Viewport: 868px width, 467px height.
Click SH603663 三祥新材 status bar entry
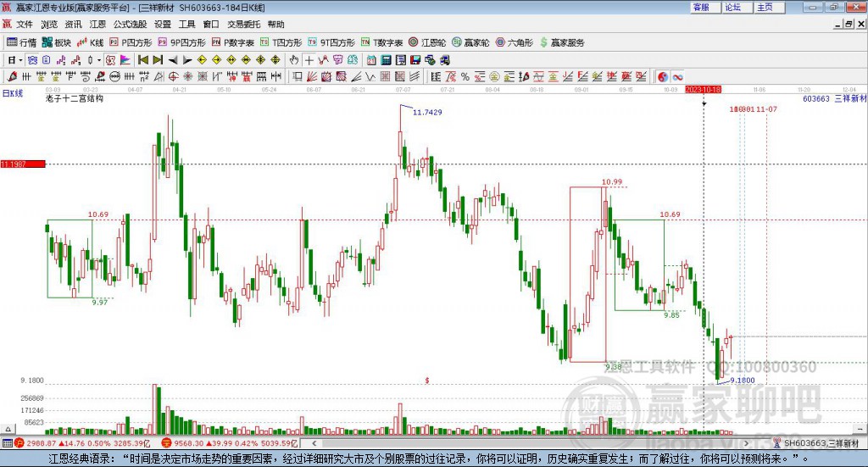coord(817,443)
